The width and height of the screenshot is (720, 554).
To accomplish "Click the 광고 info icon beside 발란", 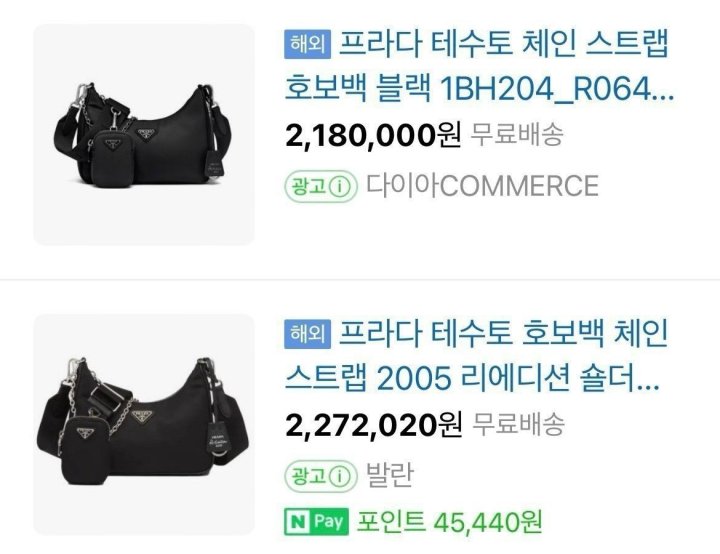I will (340, 476).
